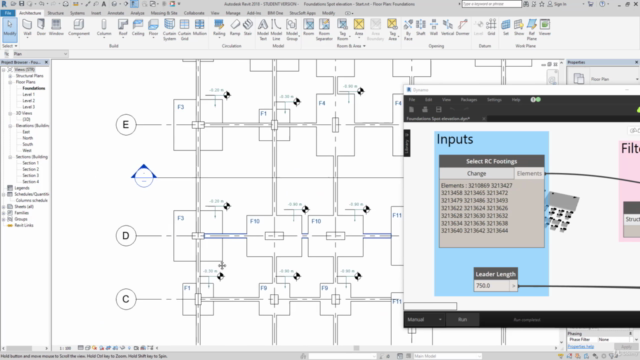The width and height of the screenshot is (640, 360).
Task: Click the keyword search box
Action: point(491,4)
